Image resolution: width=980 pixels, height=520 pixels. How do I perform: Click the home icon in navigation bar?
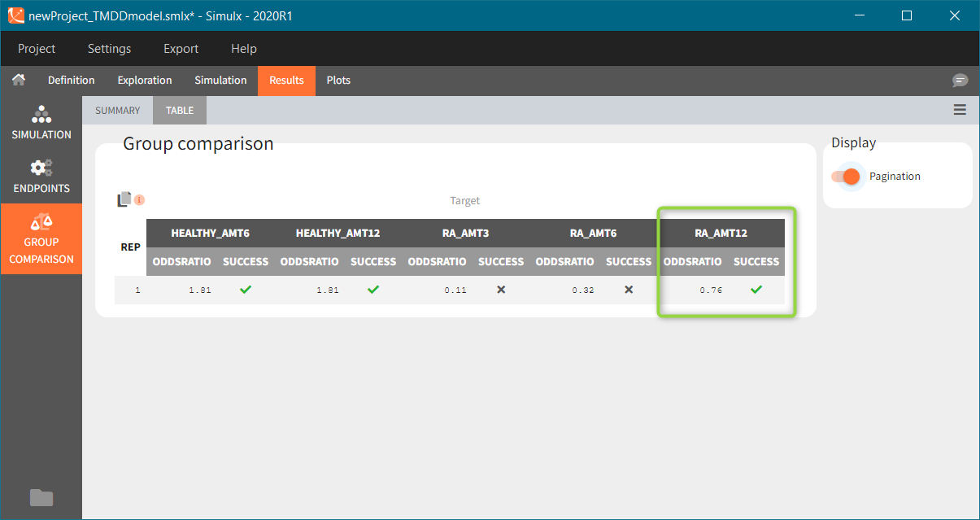[18, 80]
